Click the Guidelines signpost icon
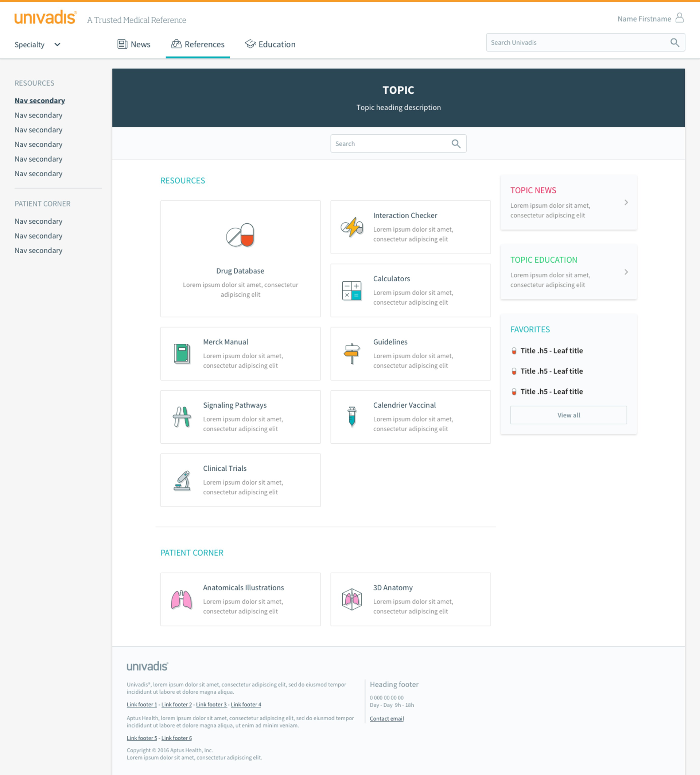The width and height of the screenshot is (700, 775). [351, 353]
